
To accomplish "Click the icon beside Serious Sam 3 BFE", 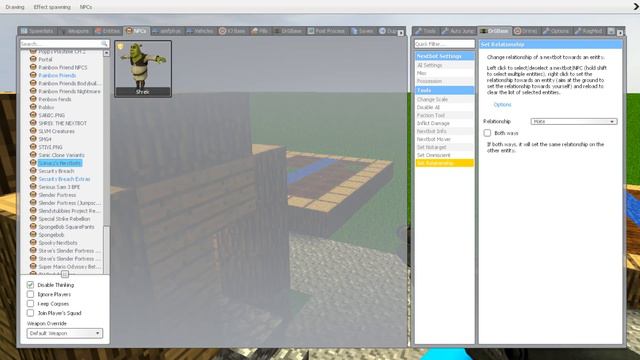I will [x=33, y=187].
